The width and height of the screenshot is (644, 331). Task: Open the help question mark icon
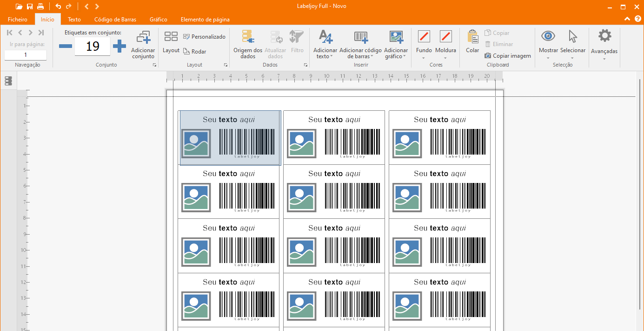tap(637, 19)
